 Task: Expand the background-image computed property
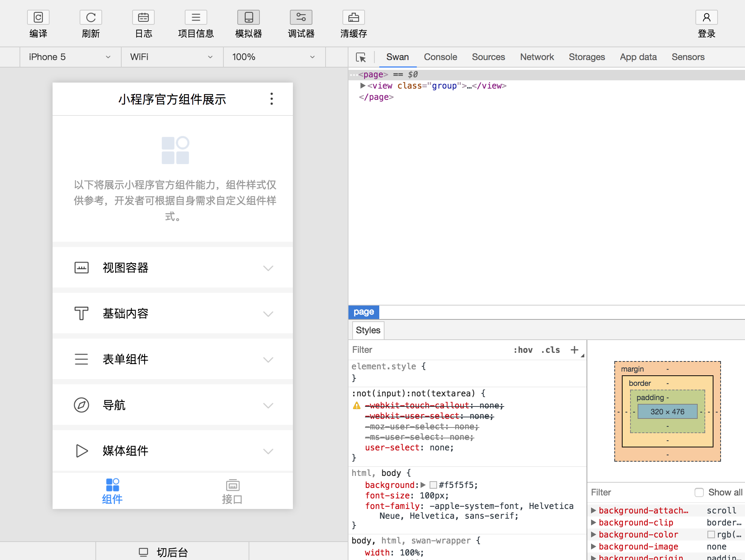[594, 546]
